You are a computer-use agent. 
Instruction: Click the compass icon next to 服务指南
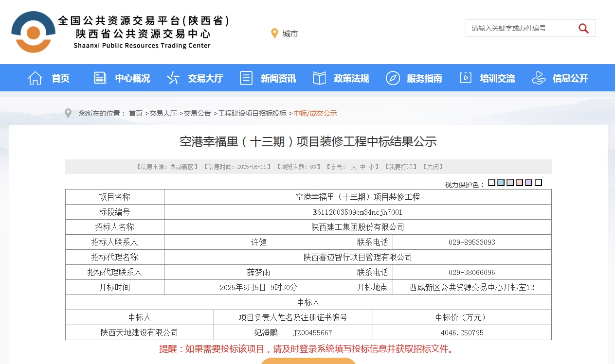coord(392,78)
